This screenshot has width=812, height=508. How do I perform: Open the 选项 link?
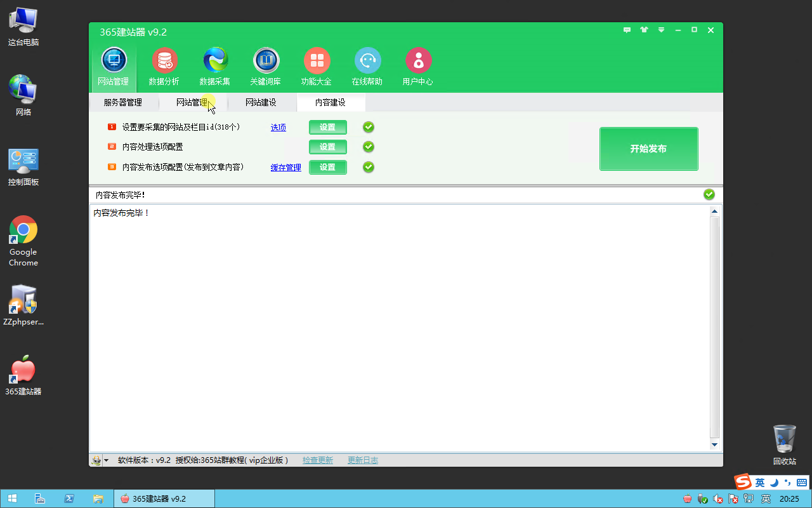pyautogui.click(x=278, y=128)
